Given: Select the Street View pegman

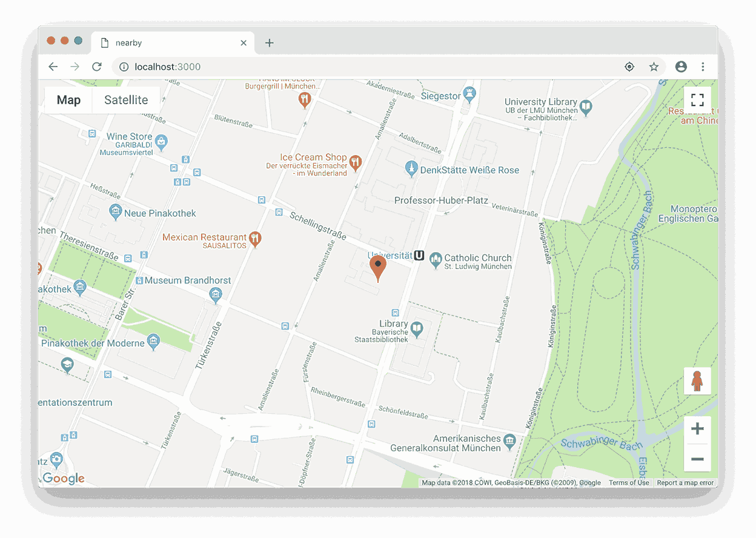Looking at the screenshot, I should [x=697, y=381].
